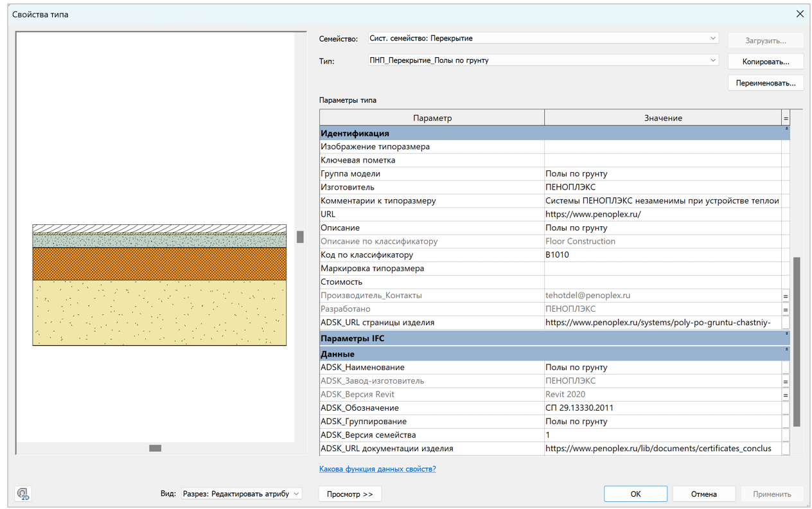Select the Описание по классификатору parameter label
This screenshot has height=509, width=812.
pyautogui.click(x=379, y=241)
